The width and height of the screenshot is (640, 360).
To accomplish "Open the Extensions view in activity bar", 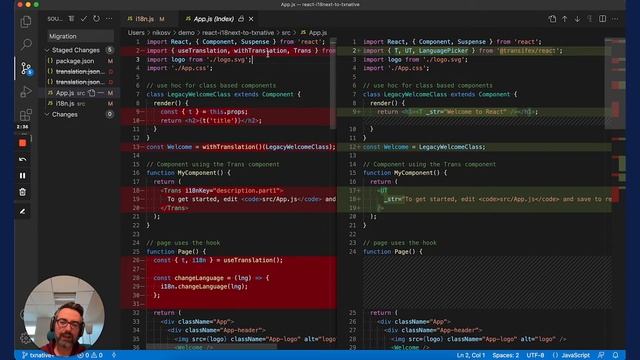I will pyautogui.click(x=26, y=115).
